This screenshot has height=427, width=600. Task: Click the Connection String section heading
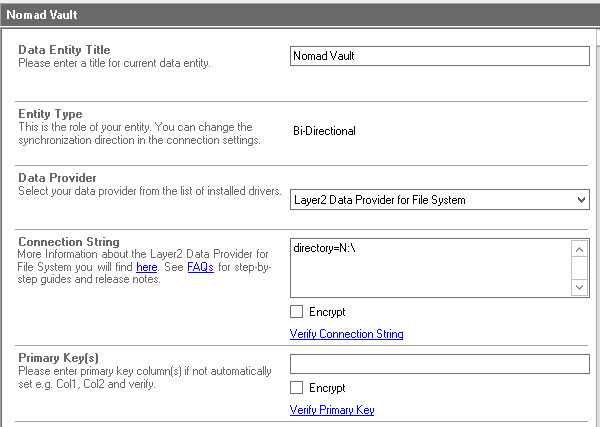click(69, 242)
